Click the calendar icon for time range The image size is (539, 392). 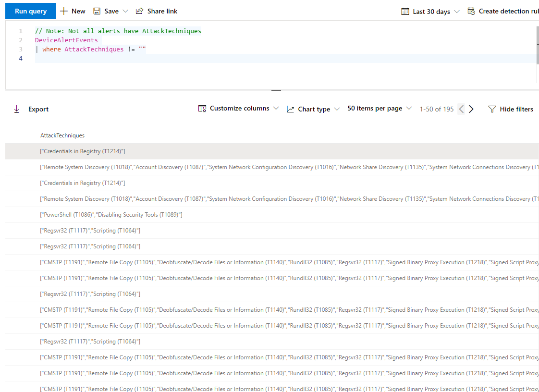point(405,12)
